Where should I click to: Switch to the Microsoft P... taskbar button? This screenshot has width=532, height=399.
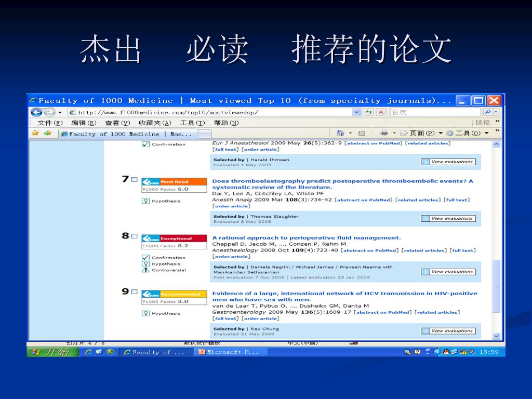click(230, 352)
